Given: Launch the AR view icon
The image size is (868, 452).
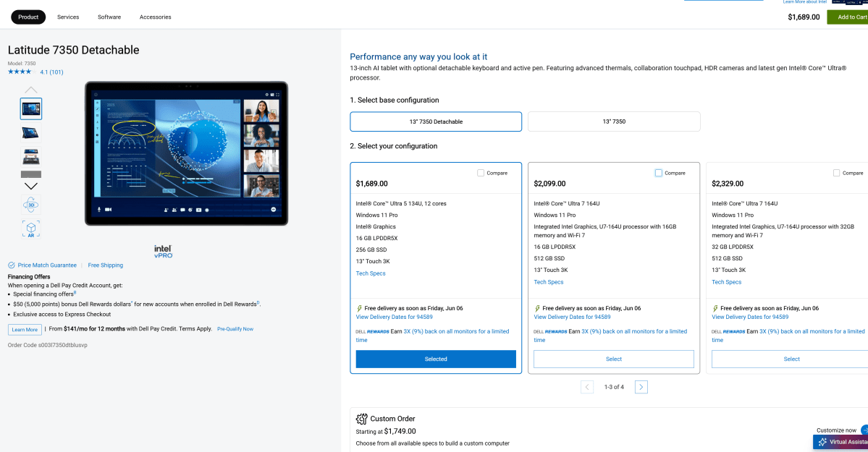Looking at the screenshot, I should [31, 229].
